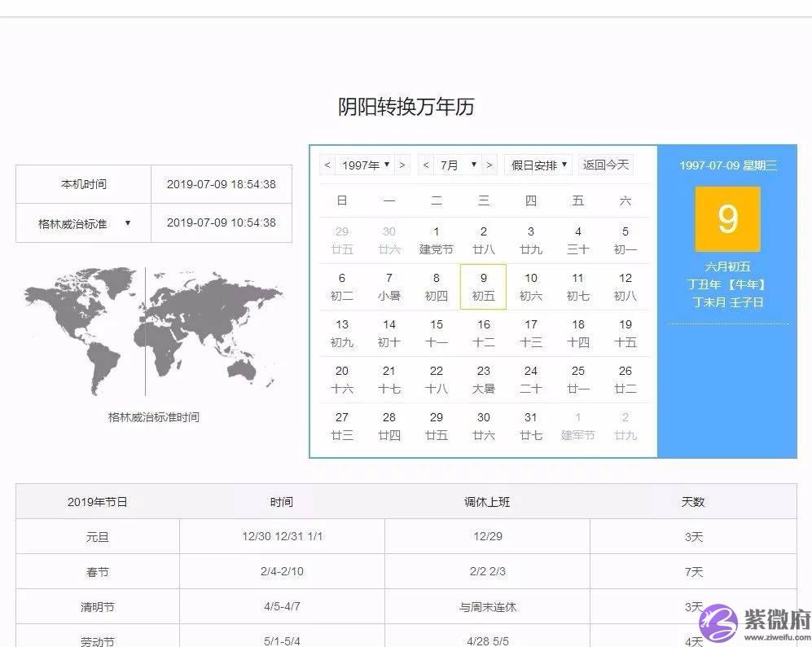The width and height of the screenshot is (812, 647).
Task: Select July 20 十六 date cell
Action: 342,380
